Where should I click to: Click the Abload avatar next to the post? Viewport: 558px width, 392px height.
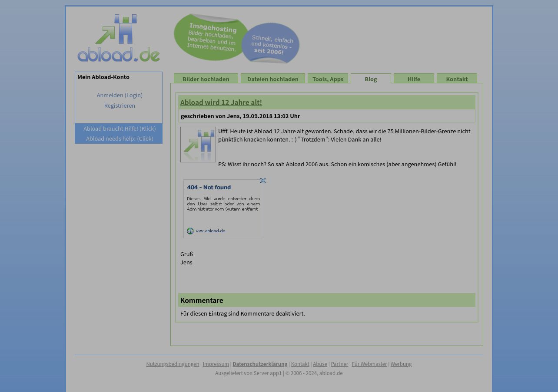(x=198, y=145)
